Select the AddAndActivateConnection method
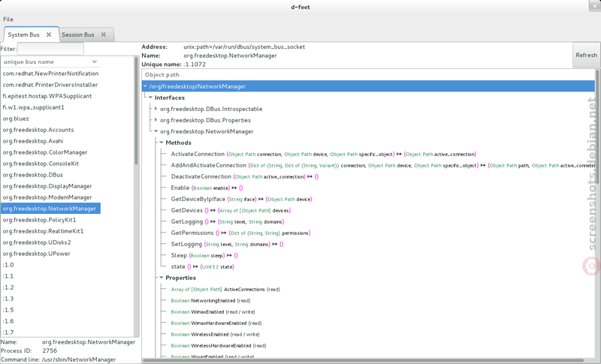 pos(382,165)
